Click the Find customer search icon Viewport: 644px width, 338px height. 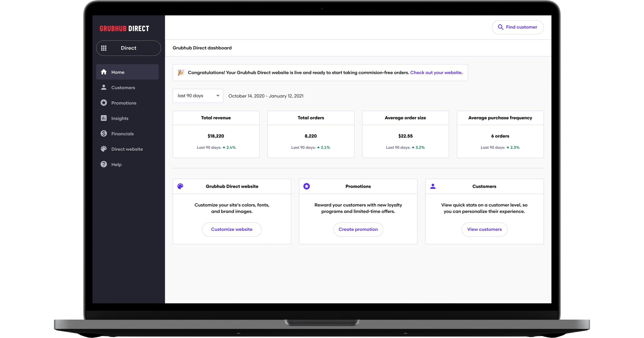(500, 27)
